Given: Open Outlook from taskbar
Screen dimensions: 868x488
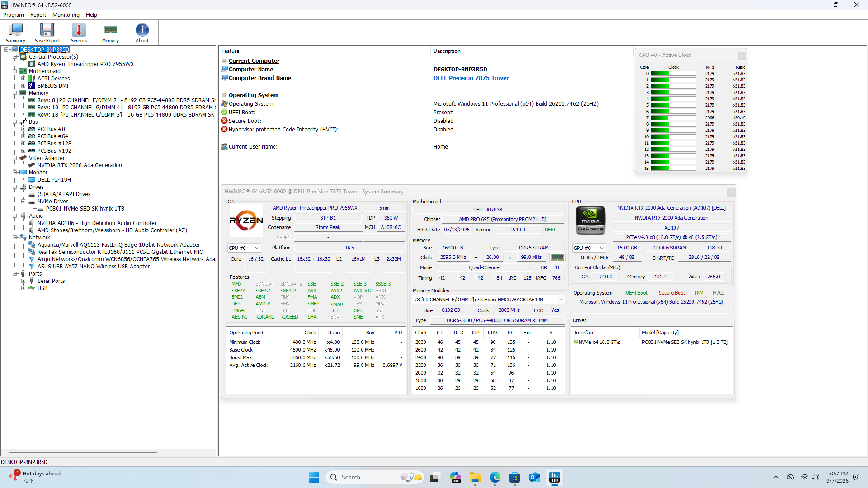Looking at the screenshot, I should point(534,478).
